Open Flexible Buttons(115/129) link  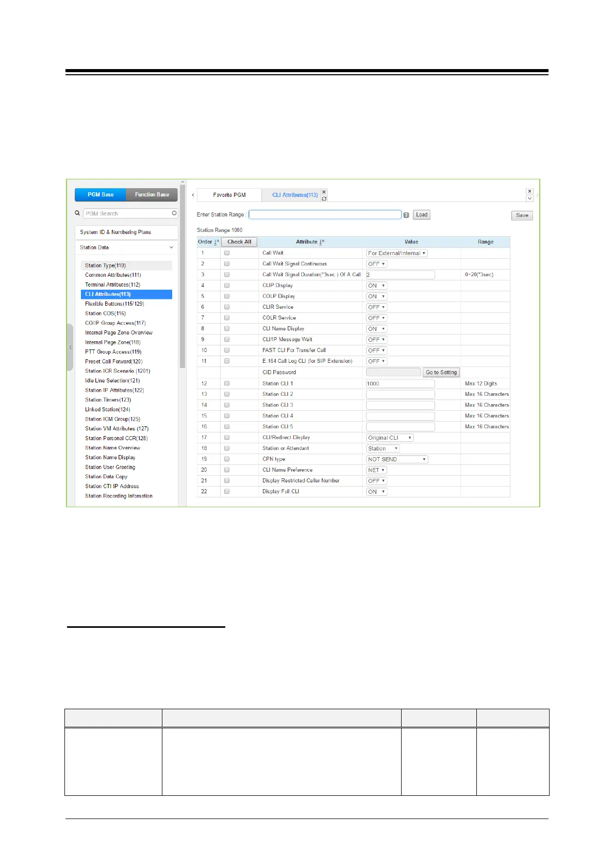[x=114, y=304]
